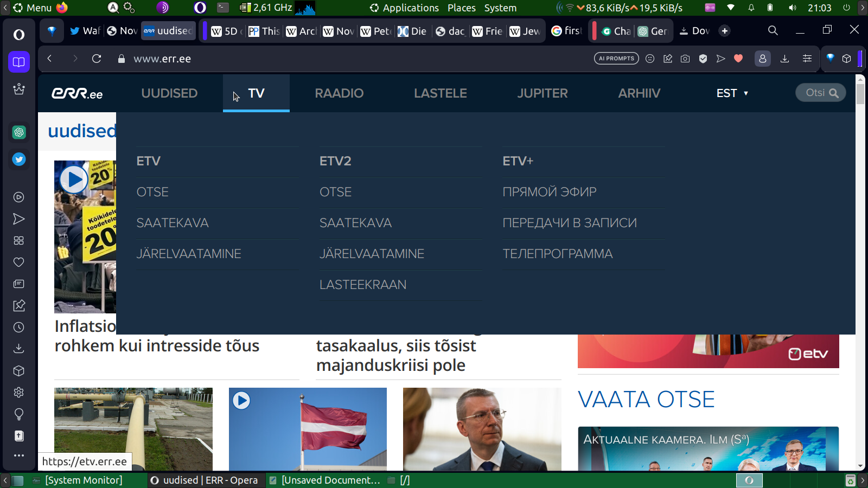Open Pinboards icon in sidebar
Image resolution: width=868 pixels, height=488 pixels.
19,306
